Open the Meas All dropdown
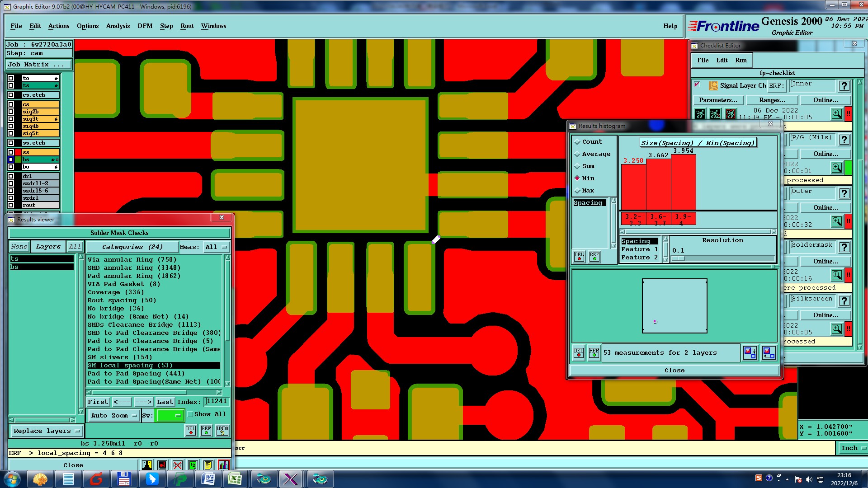Image resolution: width=868 pixels, height=488 pixels. coord(217,247)
